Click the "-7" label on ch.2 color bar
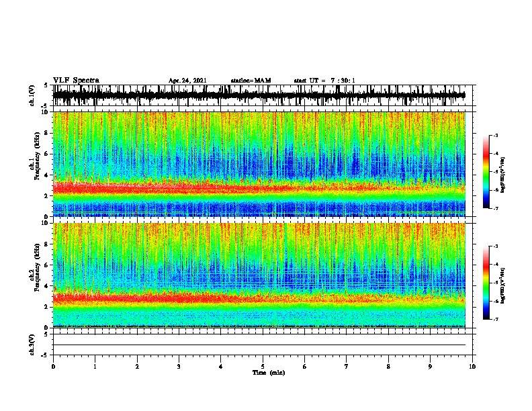The image size is (532, 411). click(x=495, y=320)
